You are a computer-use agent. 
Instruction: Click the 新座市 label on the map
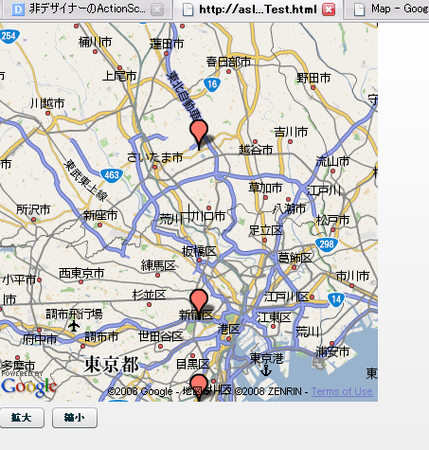pyautogui.click(x=100, y=216)
